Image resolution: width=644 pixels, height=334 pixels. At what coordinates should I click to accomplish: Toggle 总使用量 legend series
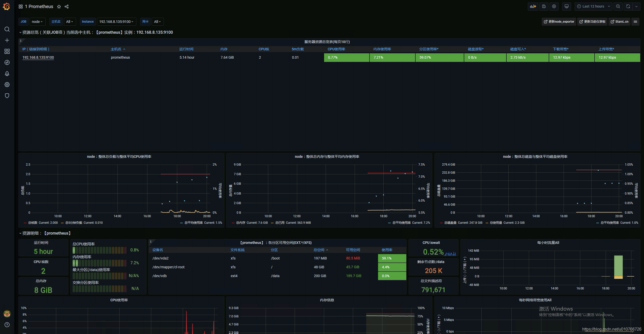(496, 223)
